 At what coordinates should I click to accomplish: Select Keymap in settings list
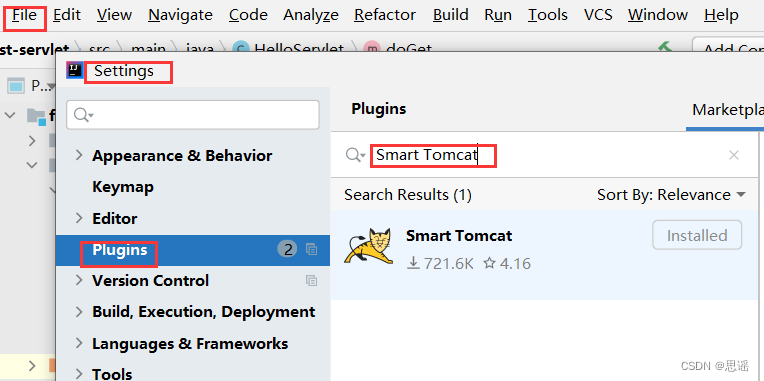click(x=123, y=187)
